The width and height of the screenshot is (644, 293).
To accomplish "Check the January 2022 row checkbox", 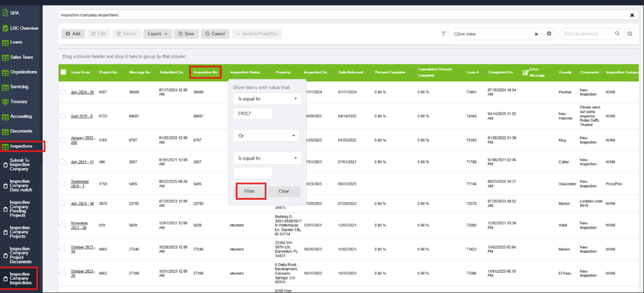I will (63, 140).
